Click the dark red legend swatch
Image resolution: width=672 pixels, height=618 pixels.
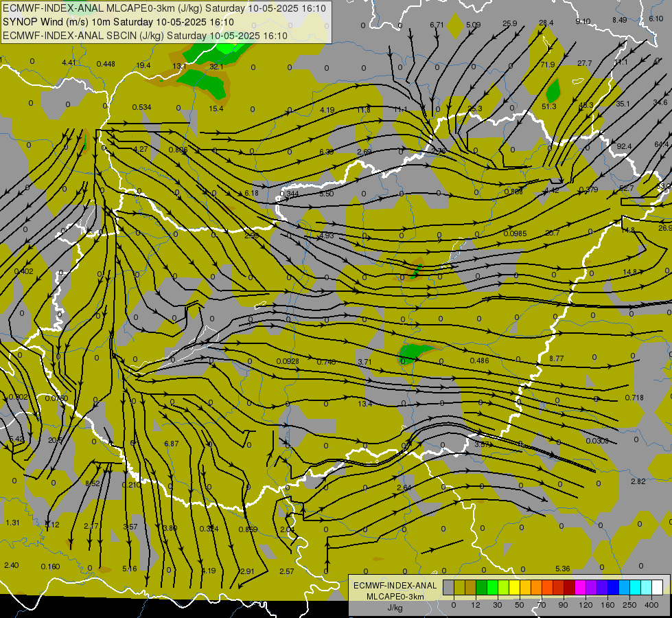click(x=569, y=587)
